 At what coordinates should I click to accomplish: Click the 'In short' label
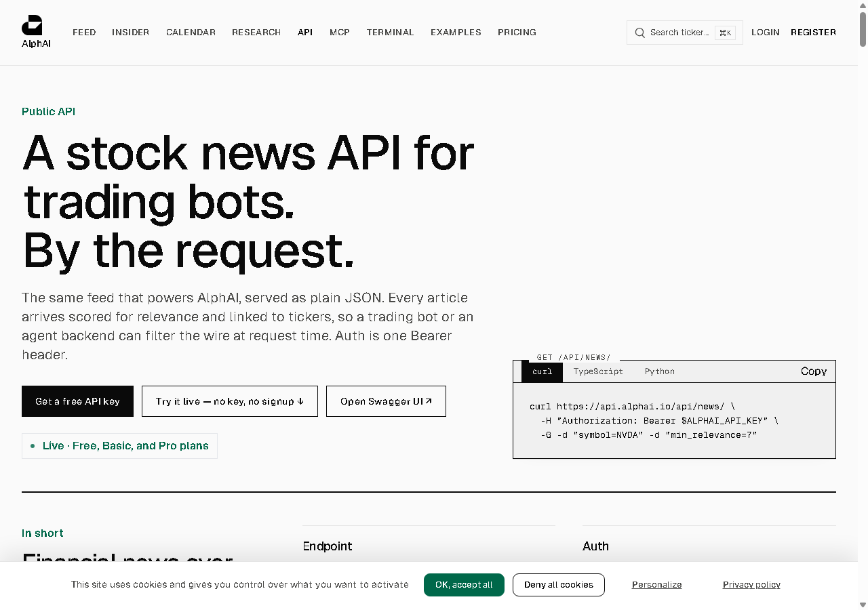(x=43, y=533)
